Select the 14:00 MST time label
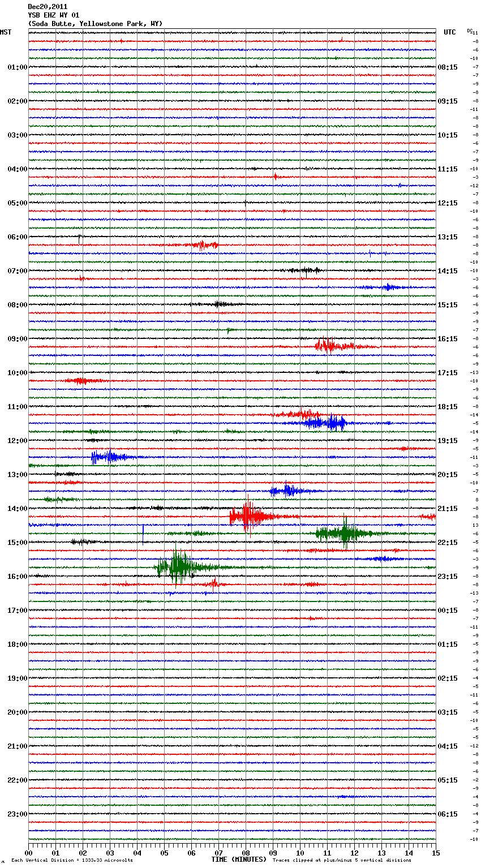The width and height of the screenshot is (481, 868). (x=18, y=509)
